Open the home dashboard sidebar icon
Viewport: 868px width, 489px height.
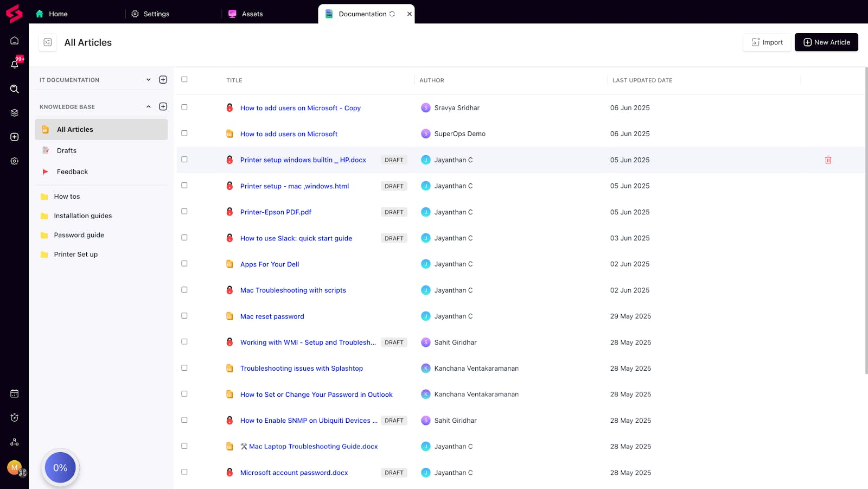(15, 41)
